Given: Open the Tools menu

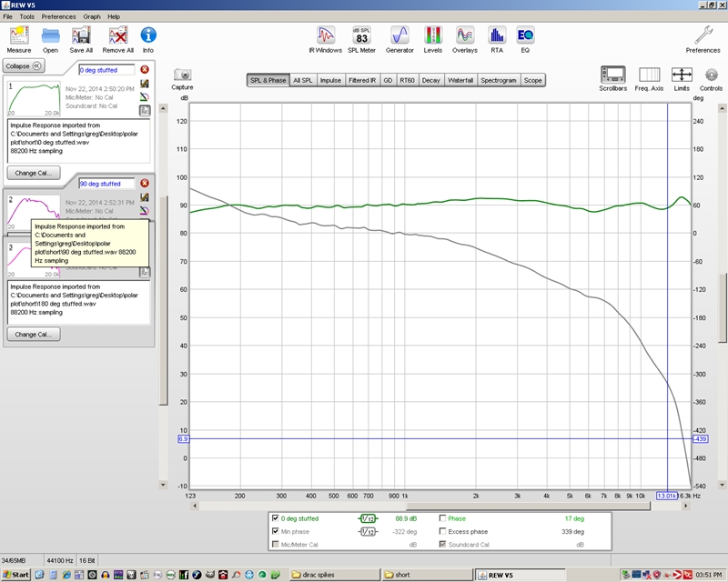Looking at the screenshot, I should point(27,16).
